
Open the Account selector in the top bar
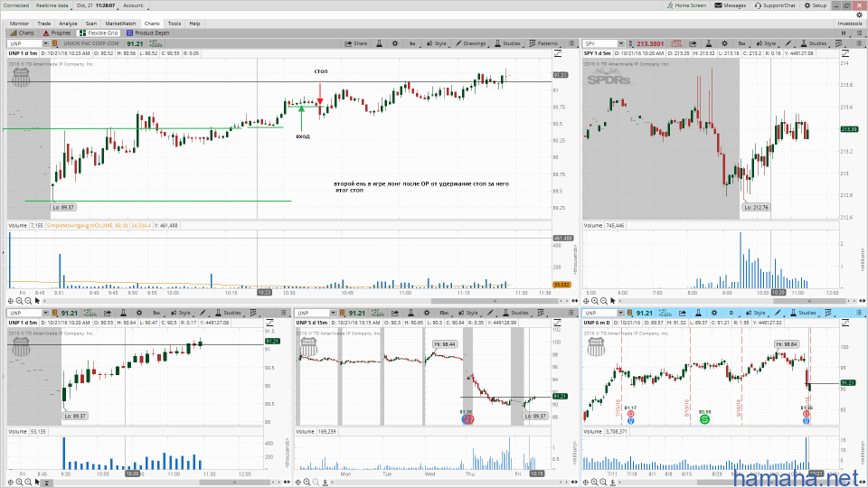[x=134, y=5]
